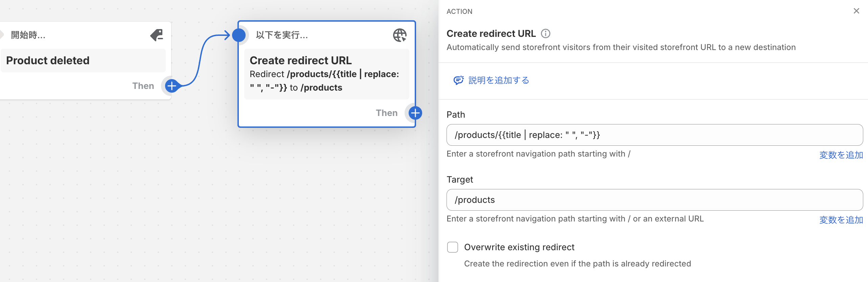Click the add description chat icon
The width and height of the screenshot is (868, 282).
click(458, 80)
